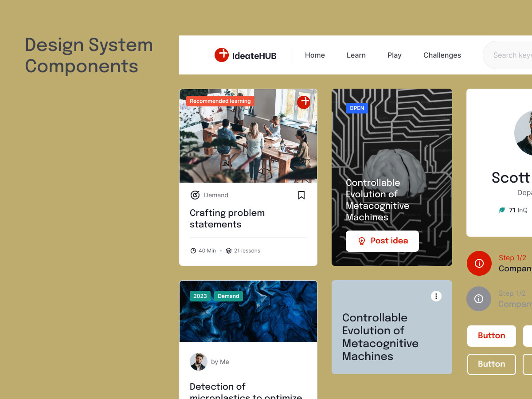Viewport: 532px width, 399px height.
Task: Click the red plus badge on course image
Action: [304, 102]
